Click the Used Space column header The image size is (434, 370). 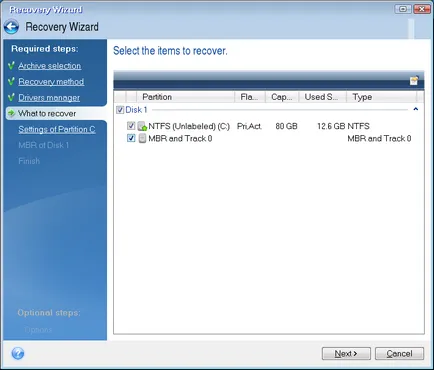pos(323,97)
